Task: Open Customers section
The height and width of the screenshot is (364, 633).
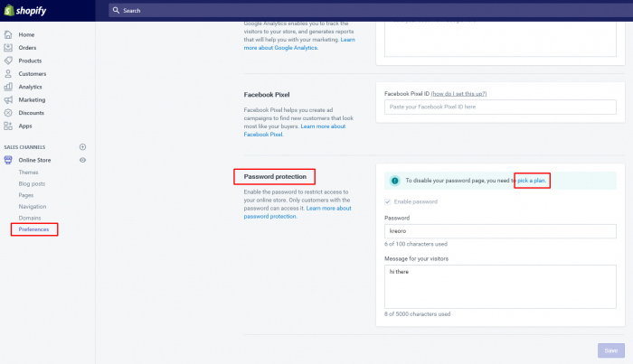Action: (x=33, y=74)
